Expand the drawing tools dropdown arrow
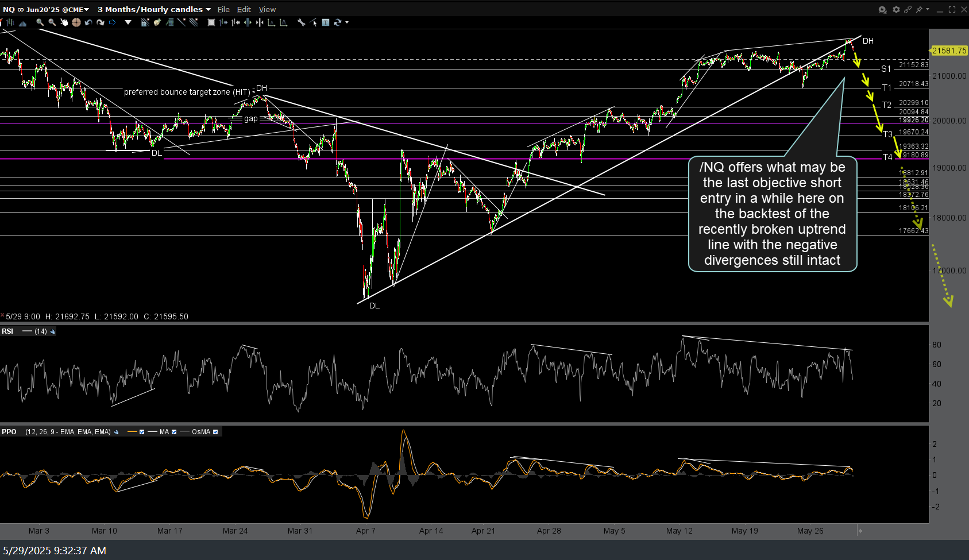 128,22
